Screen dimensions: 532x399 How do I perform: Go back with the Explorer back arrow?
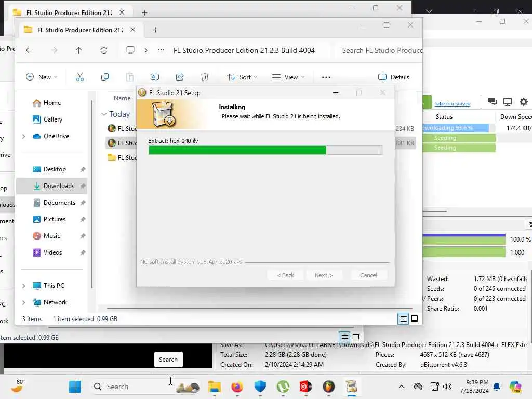point(29,50)
